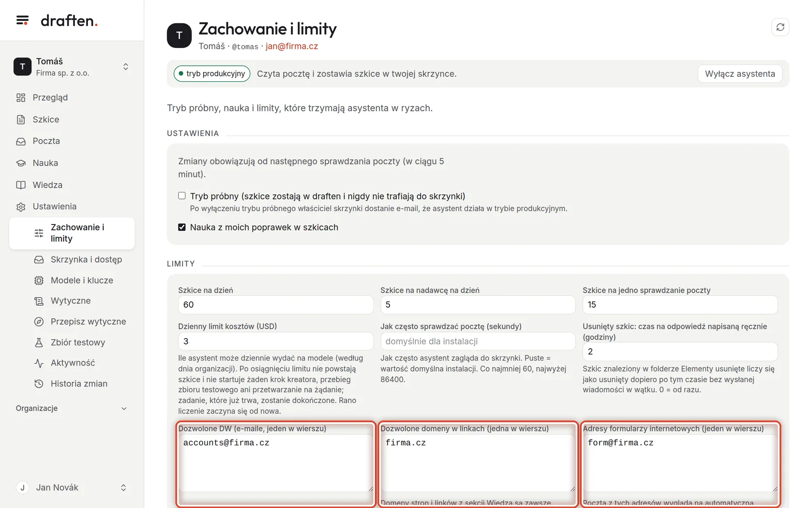Click the refresh icon at top right
The width and height of the screenshot is (812, 508).
[780, 27]
